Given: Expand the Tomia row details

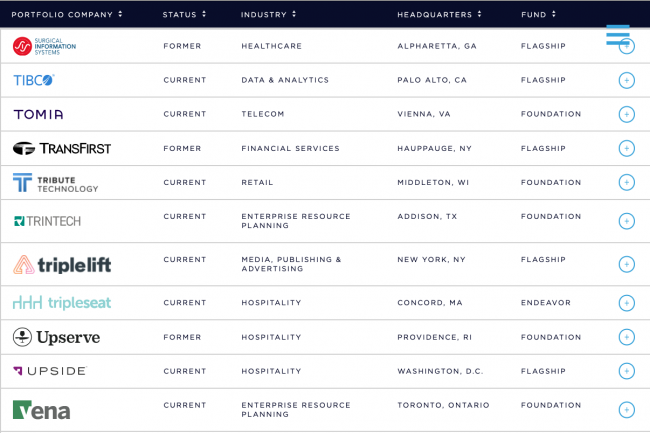Looking at the screenshot, I should pos(626,114).
